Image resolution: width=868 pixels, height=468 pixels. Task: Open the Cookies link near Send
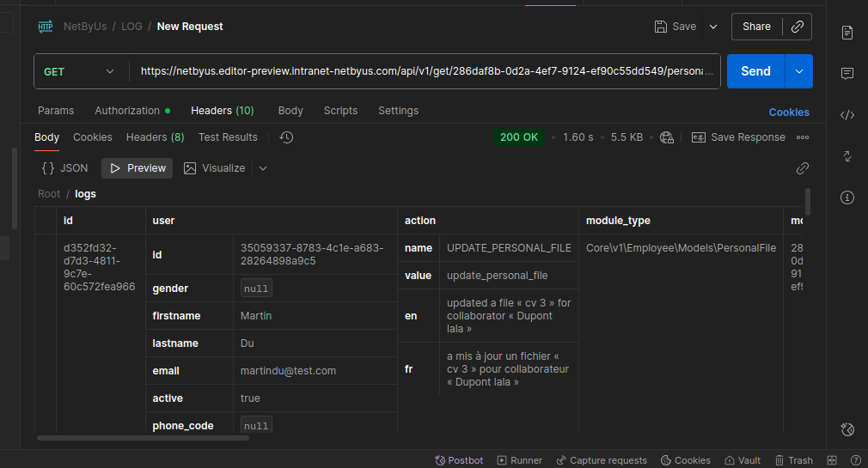[x=788, y=112]
